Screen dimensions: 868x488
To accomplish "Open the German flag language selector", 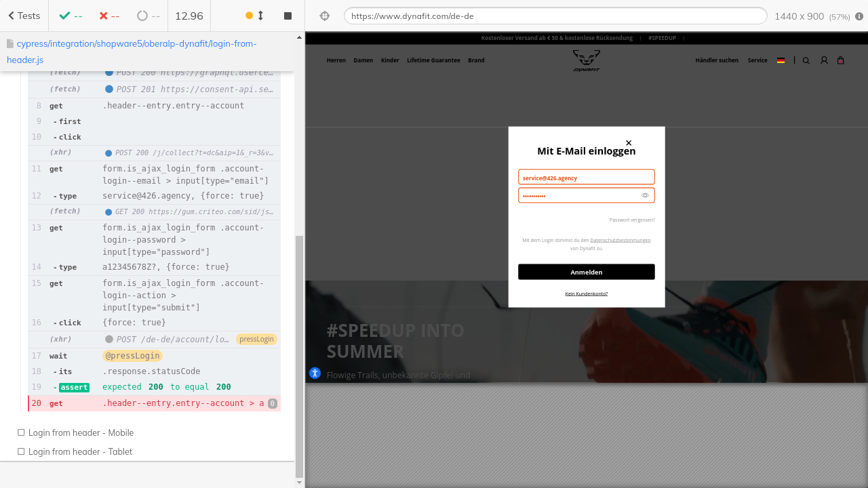I will pos(781,60).
